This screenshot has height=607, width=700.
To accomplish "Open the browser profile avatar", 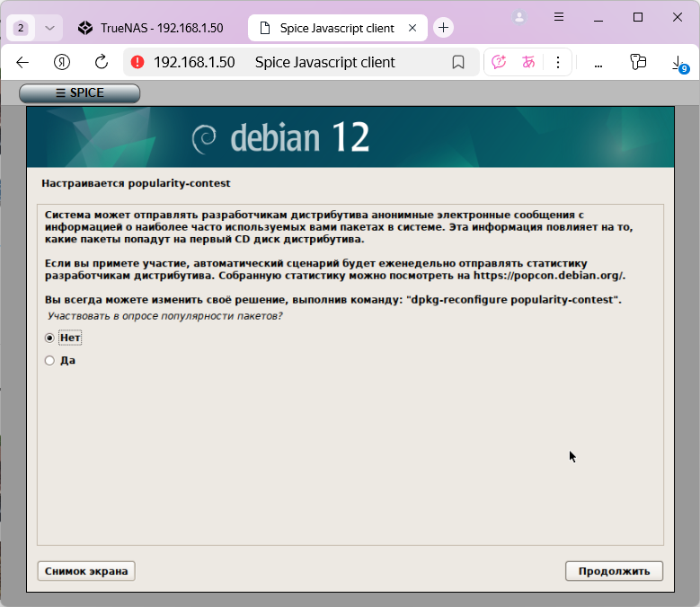I will (519, 17).
